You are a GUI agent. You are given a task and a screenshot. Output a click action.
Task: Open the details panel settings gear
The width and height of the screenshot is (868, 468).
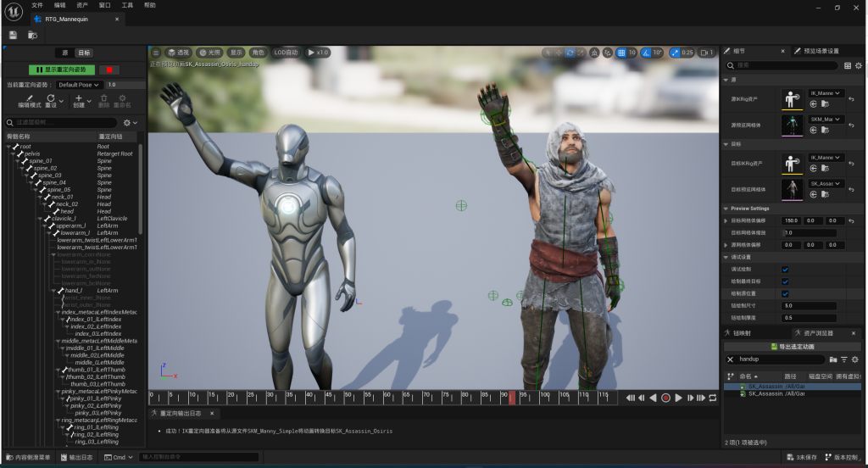tap(859, 65)
